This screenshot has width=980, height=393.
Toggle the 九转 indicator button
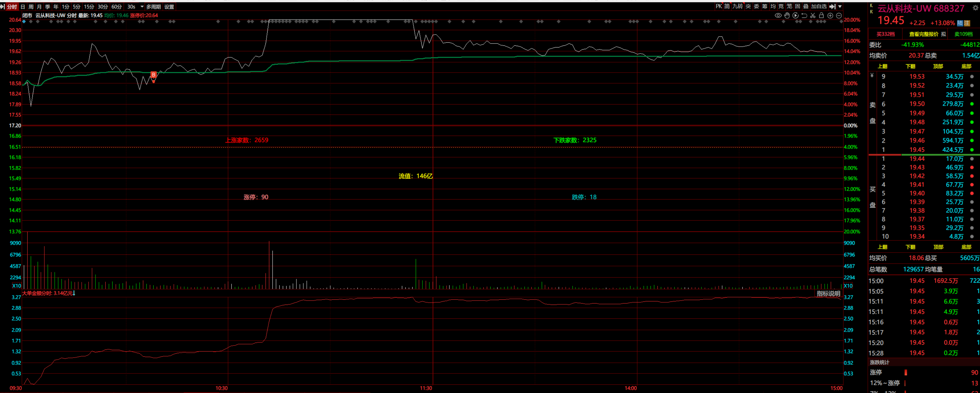[737, 6]
